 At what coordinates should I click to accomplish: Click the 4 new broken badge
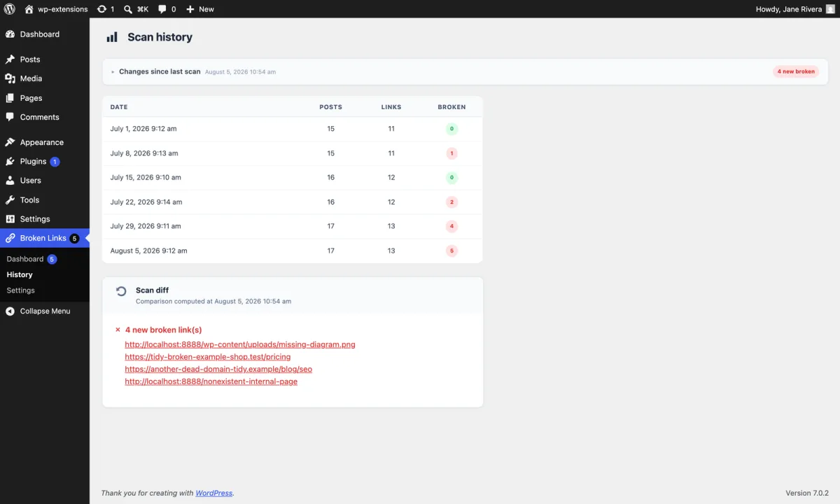tap(796, 71)
